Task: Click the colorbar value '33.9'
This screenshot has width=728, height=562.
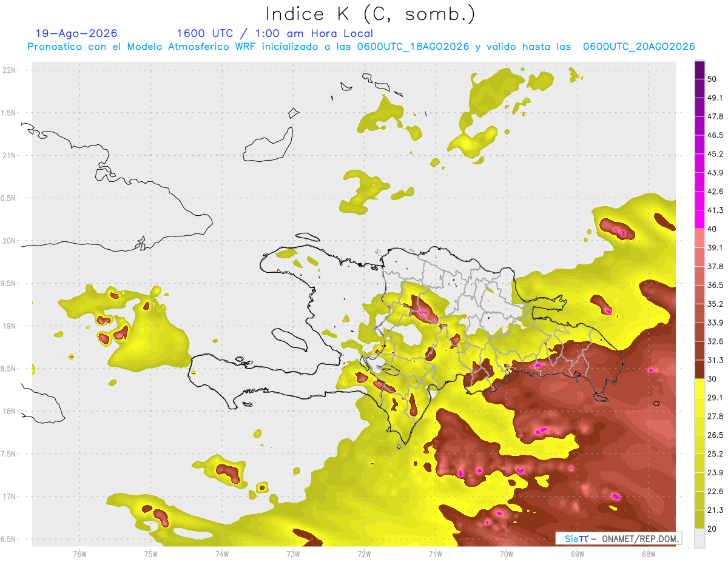Action: (715, 323)
